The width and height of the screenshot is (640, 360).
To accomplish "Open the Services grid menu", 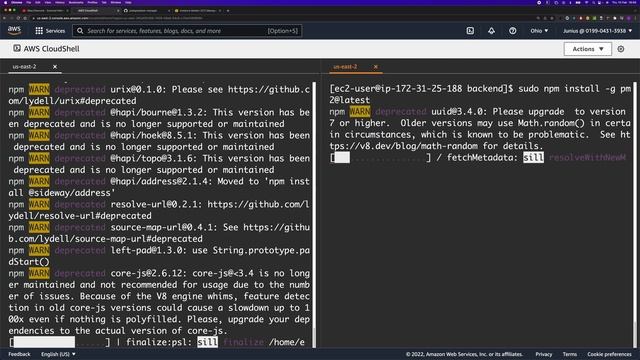I will pyautogui.click(x=39, y=31).
